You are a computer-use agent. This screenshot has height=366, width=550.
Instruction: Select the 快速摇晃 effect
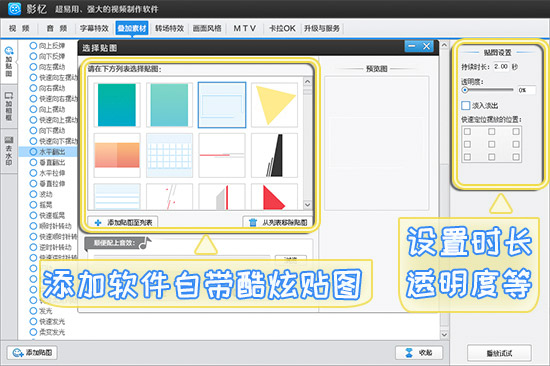(48, 215)
